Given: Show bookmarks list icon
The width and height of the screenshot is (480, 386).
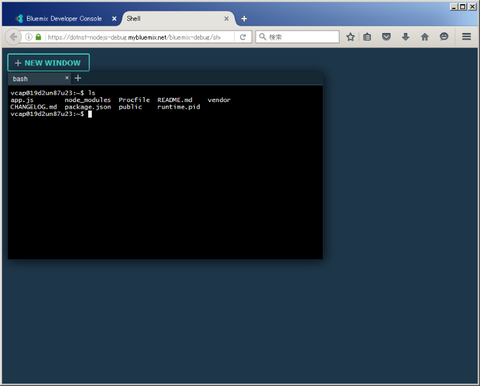Looking at the screenshot, I should [367, 37].
